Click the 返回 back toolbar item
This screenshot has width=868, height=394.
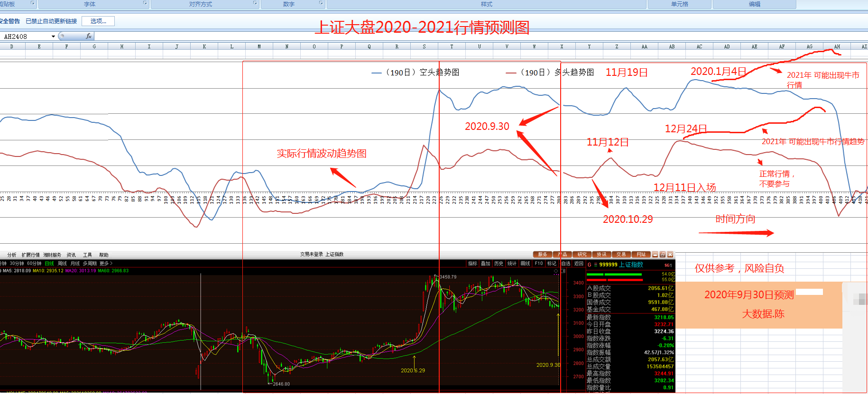click(x=579, y=264)
